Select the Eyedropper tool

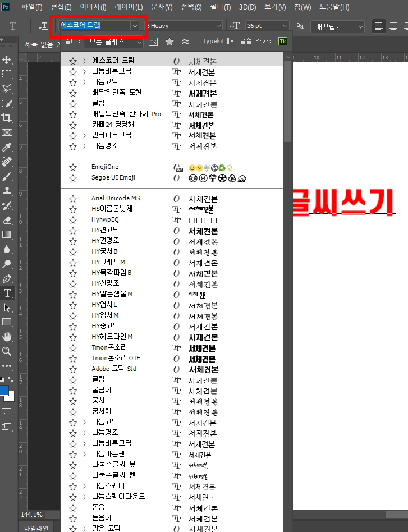[6, 147]
